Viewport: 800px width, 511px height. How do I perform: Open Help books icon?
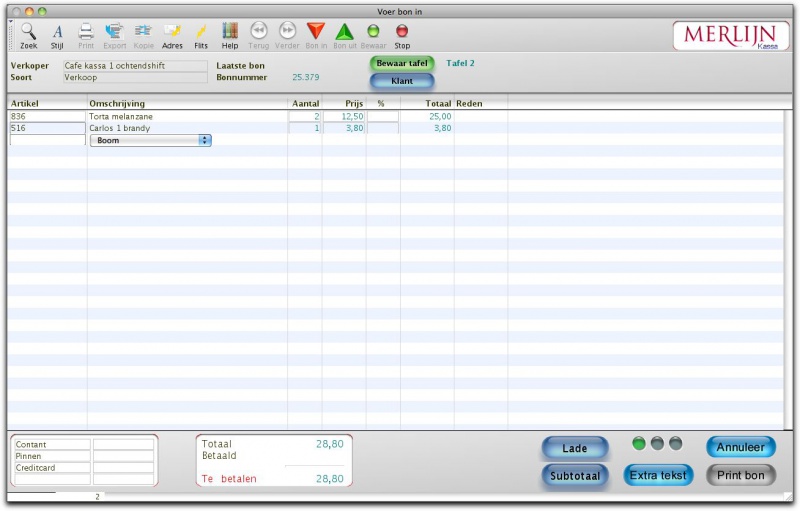pyautogui.click(x=230, y=32)
